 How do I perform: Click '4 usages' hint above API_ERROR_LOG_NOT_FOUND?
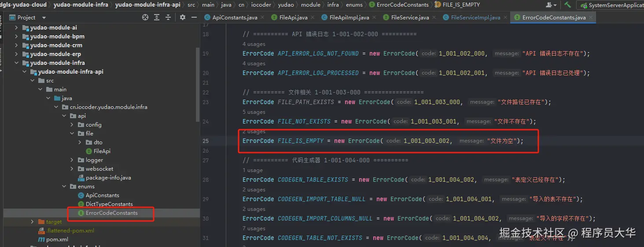click(x=254, y=44)
